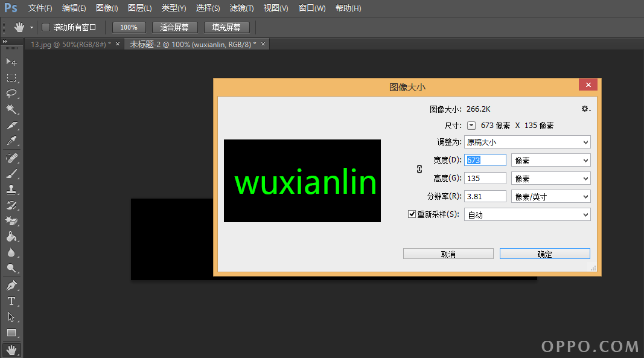Select the Dodge tool
Screen dimensions: 644x358
(11, 269)
